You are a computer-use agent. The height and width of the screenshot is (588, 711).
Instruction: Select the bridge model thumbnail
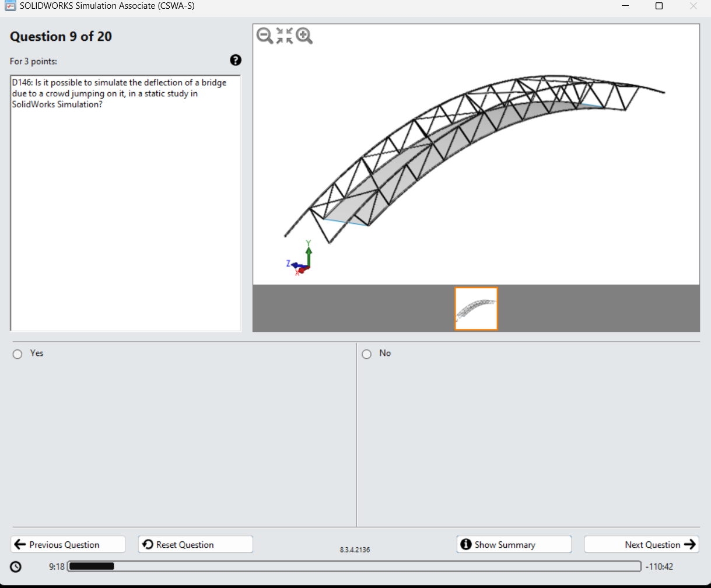point(476,308)
